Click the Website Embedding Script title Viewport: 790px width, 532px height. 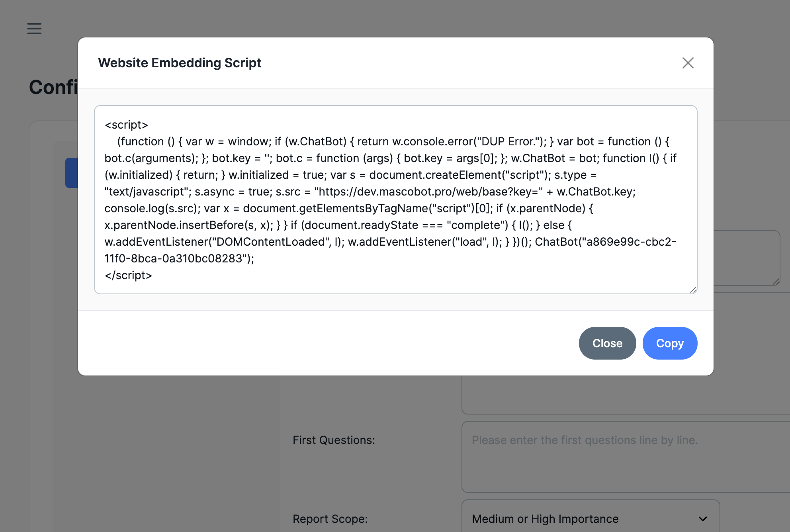180,63
